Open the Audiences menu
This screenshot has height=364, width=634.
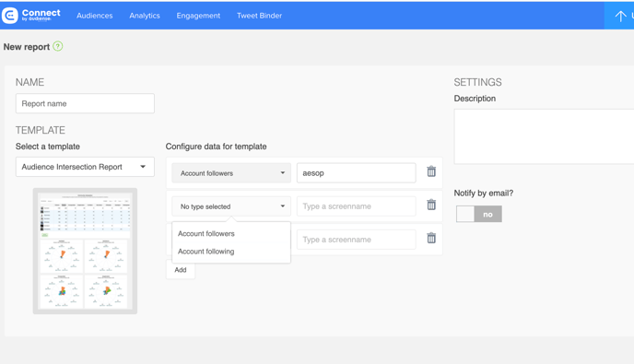(95, 16)
